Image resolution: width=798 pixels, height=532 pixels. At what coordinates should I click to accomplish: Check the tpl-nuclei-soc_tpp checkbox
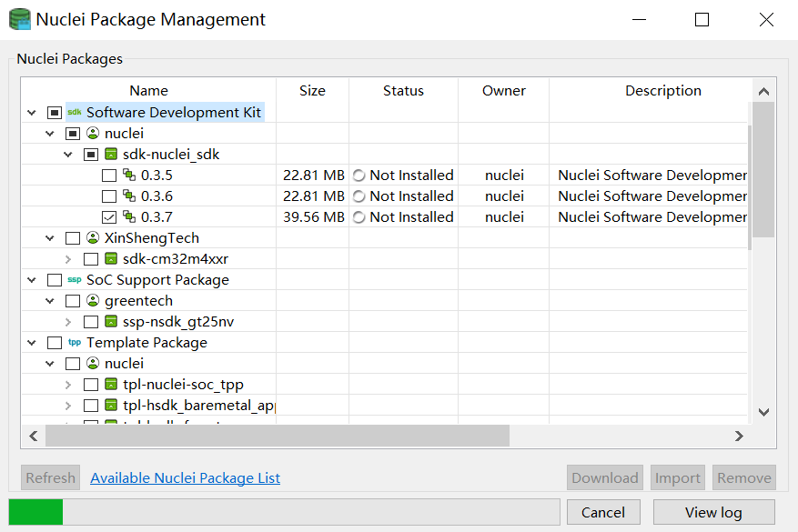pyautogui.click(x=91, y=385)
